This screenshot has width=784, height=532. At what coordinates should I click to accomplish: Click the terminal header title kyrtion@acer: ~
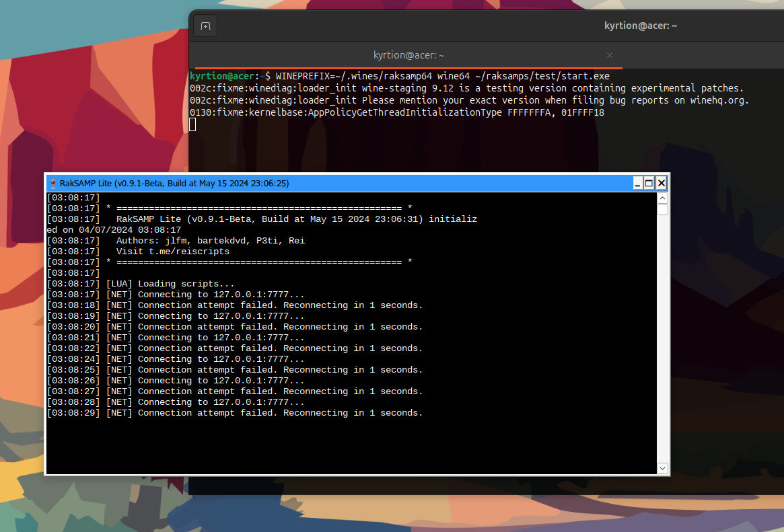pos(641,26)
